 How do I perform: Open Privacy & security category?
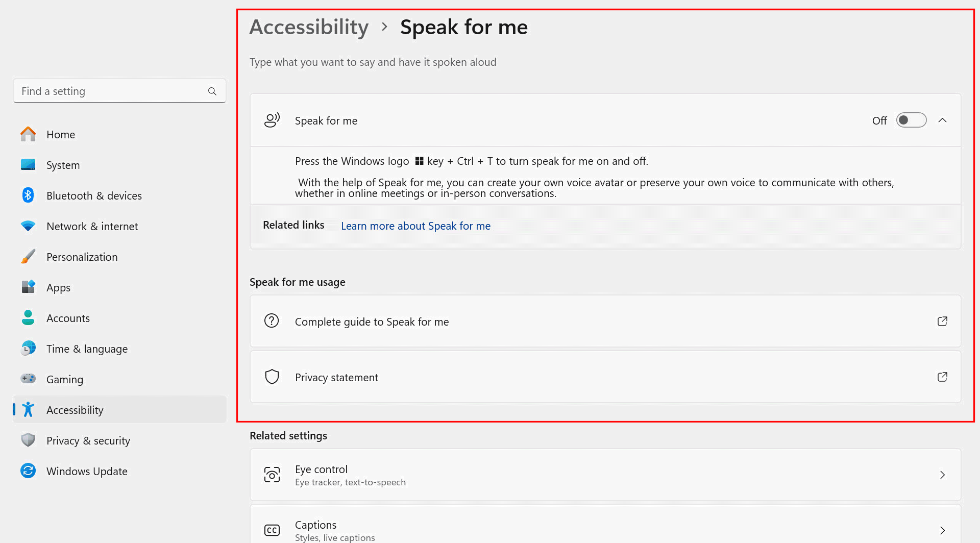click(x=120, y=440)
